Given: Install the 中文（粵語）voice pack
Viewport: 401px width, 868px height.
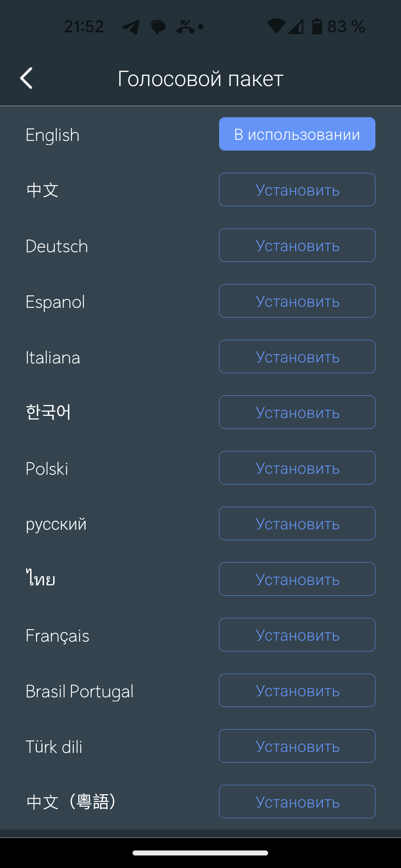Looking at the screenshot, I should 297,802.
